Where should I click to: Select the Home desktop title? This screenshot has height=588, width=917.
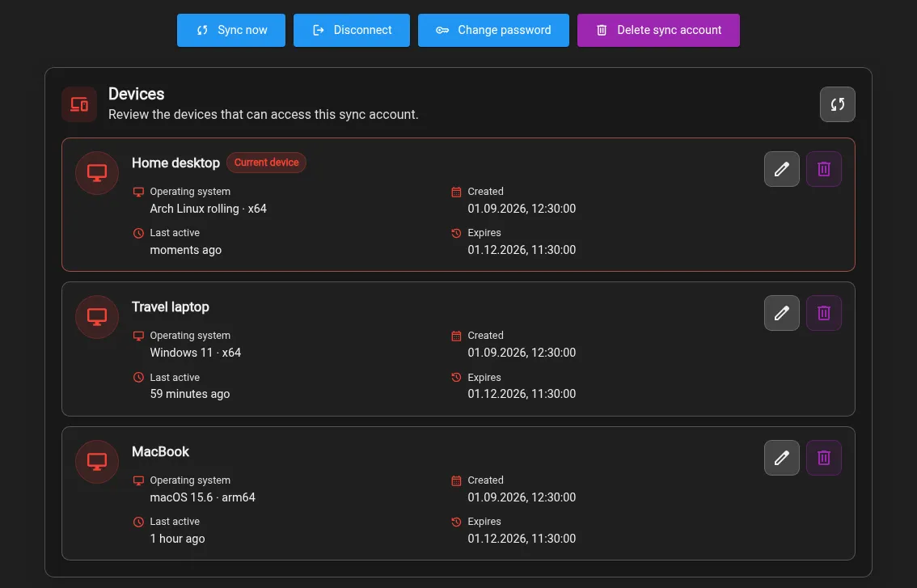coord(175,163)
